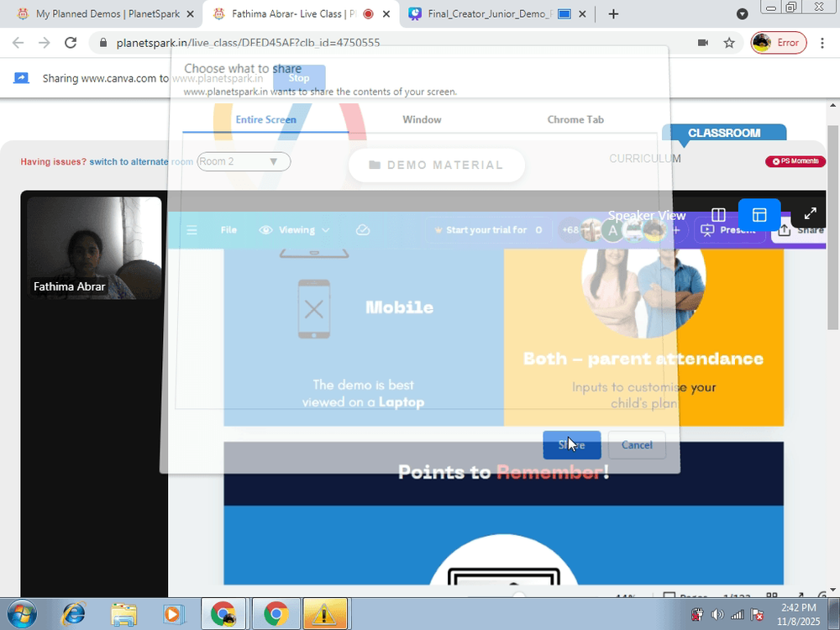Expand the Viewing mode dropdown
This screenshot has width=840, height=630.
[x=294, y=230]
